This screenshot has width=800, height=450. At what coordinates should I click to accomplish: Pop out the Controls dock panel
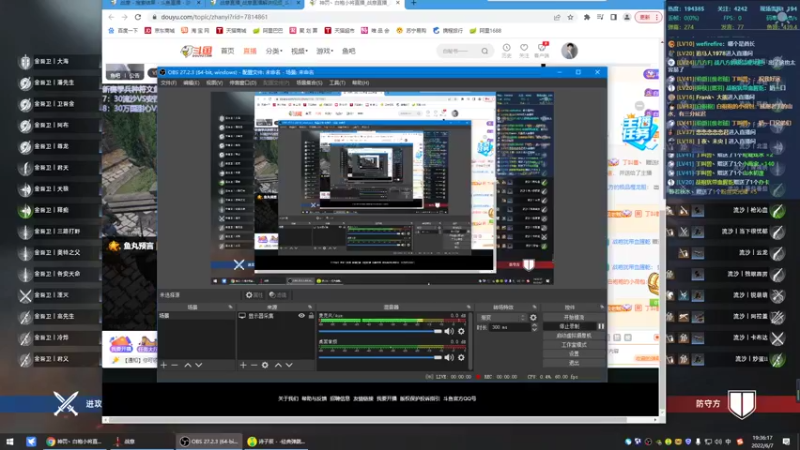tap(602, 307)
